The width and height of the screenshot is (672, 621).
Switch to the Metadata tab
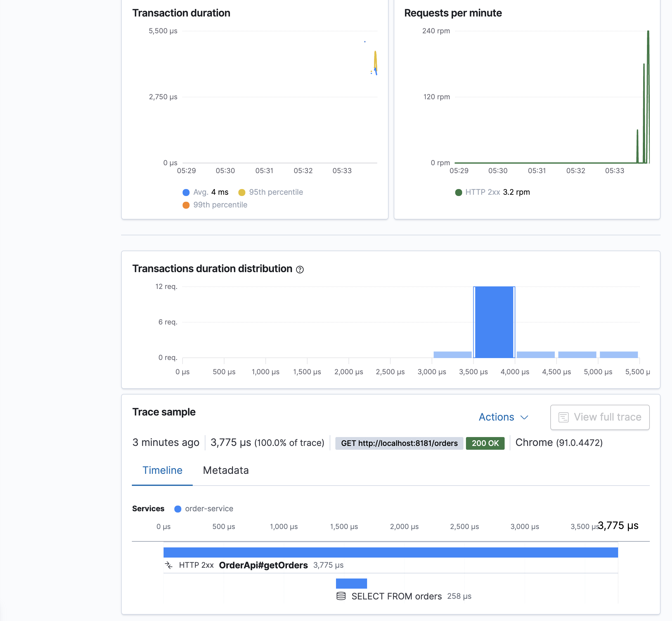pyautogui.click(x=226, y=470)
